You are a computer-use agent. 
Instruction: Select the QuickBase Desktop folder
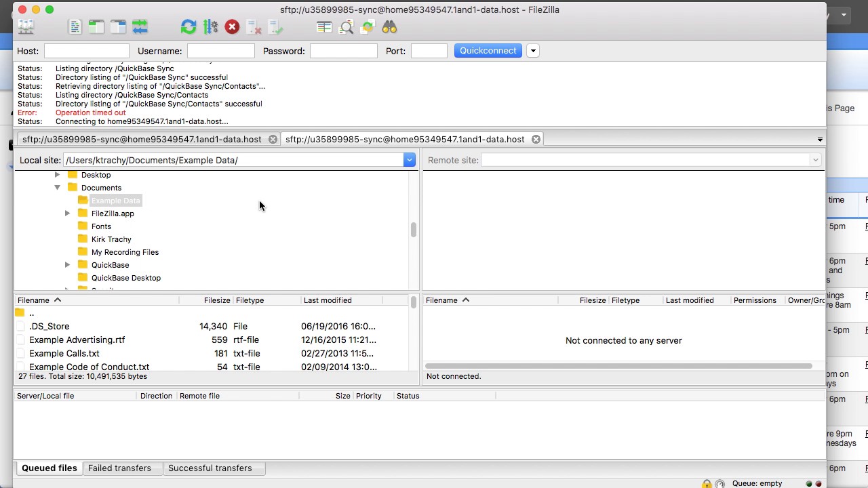tap(126, 278)
